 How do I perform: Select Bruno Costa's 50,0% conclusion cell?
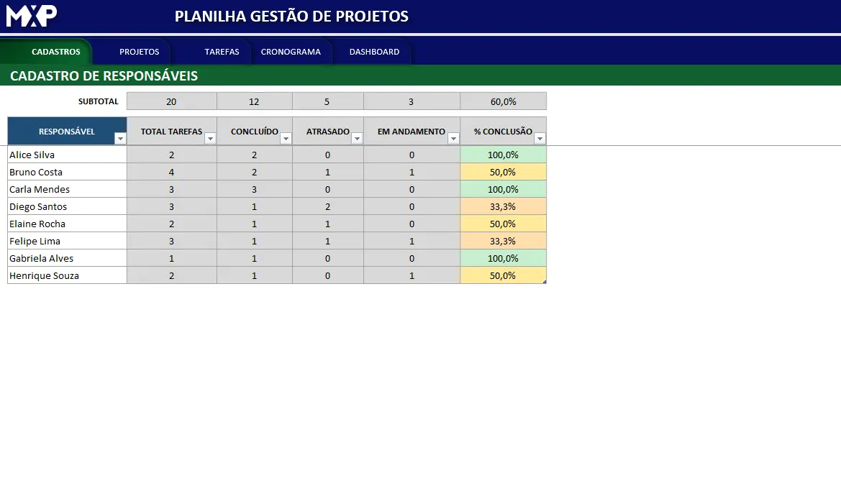(x=503, y=172)
